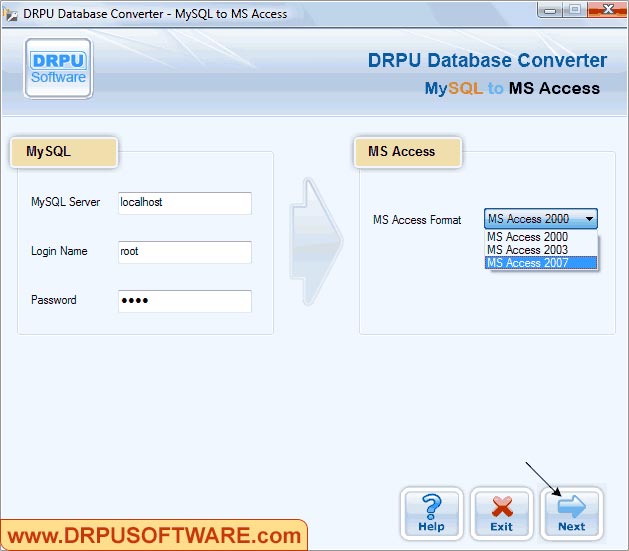
Task: Click the MySQL Server label
Action: pyautogui.click(x=65, y=202)
